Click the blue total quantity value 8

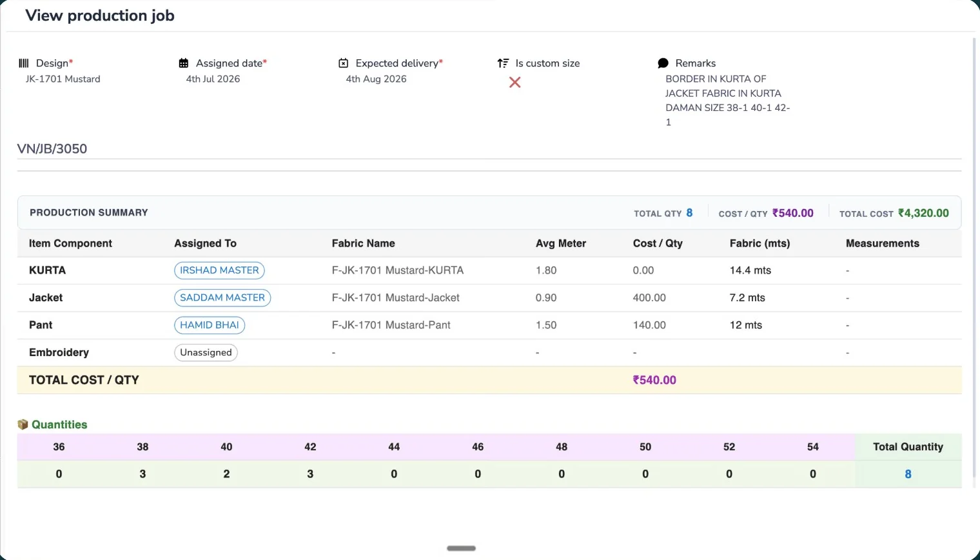[908, 474]
